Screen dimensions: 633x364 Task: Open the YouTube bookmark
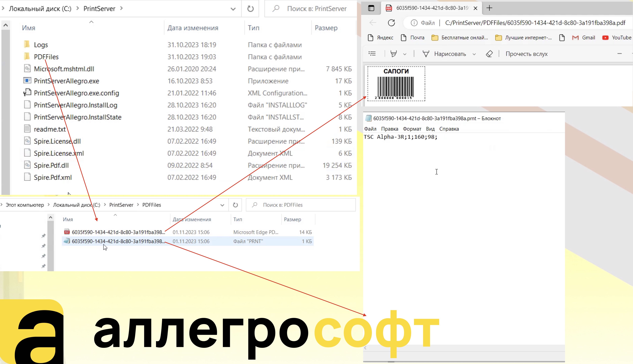click(x=617, y=38)
